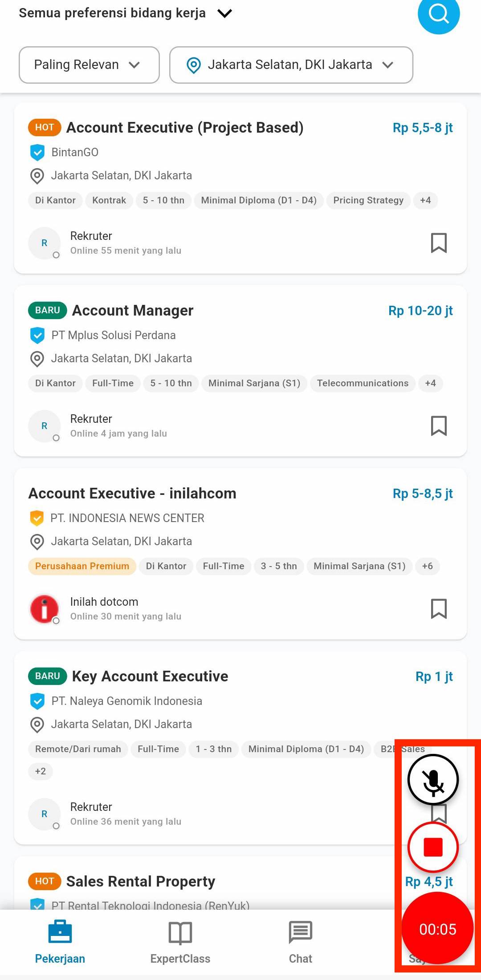
Task: Select the Pekerjaan briefcase icon
Action: pyautogui.click(x=60, y=932)
